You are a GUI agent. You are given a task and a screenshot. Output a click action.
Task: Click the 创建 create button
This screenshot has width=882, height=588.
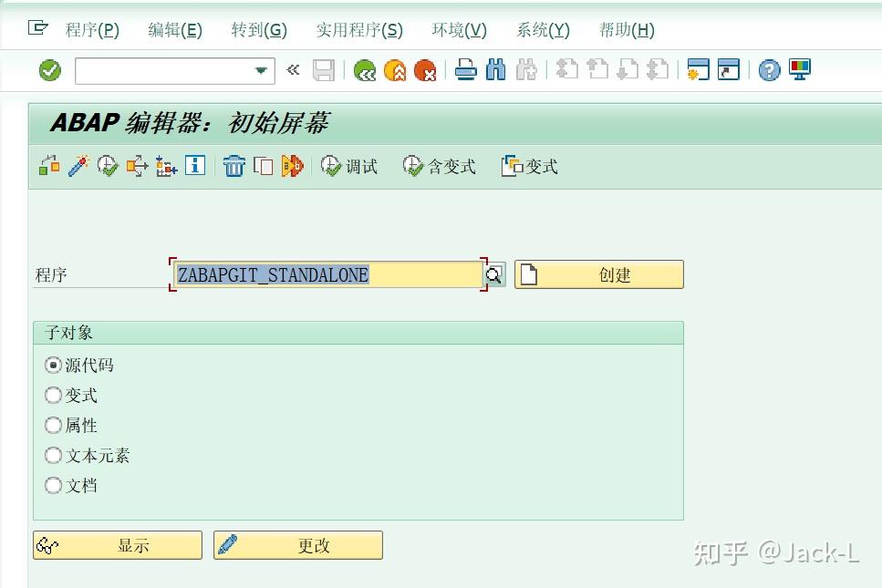[599, 274]
